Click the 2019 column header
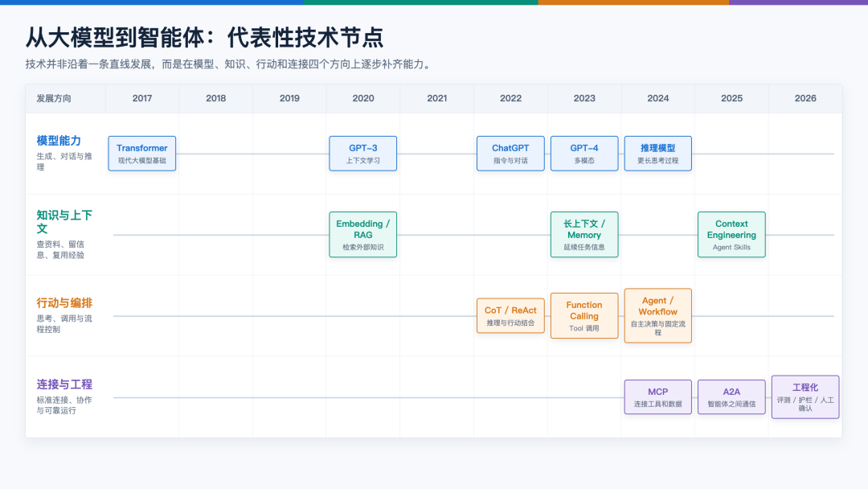 [x=289, y=99]
